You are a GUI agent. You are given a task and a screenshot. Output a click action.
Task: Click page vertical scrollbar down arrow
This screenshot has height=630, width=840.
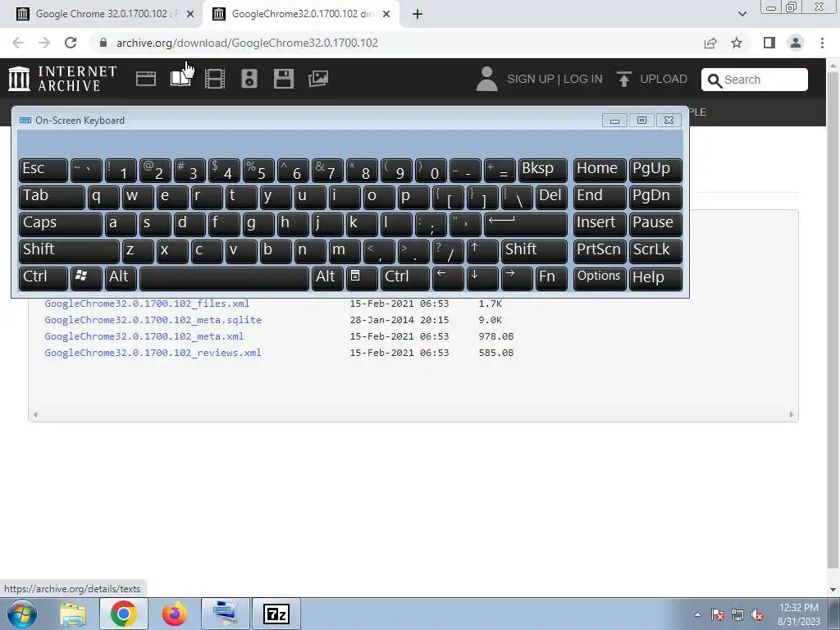coord(833,590)
